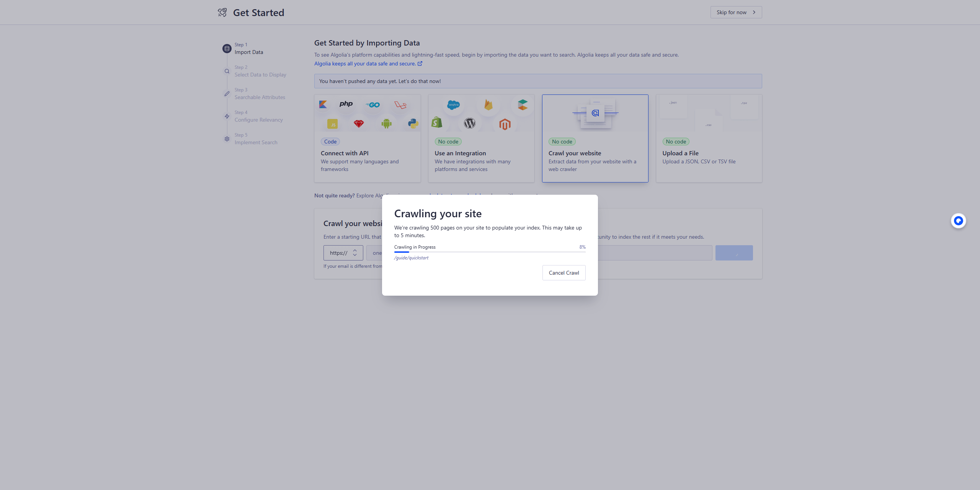Click the blue crawl submit button
The height and width of the screenshot is (490, 980).
tap(734, 253)
